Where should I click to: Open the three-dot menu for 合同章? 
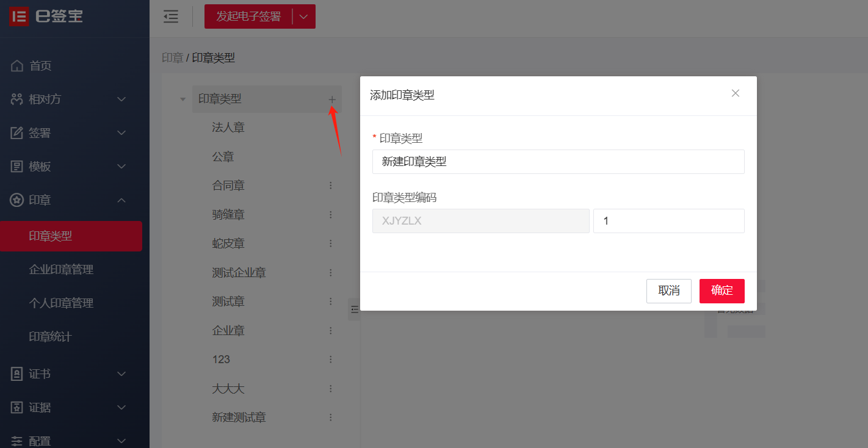click(331, 186)
